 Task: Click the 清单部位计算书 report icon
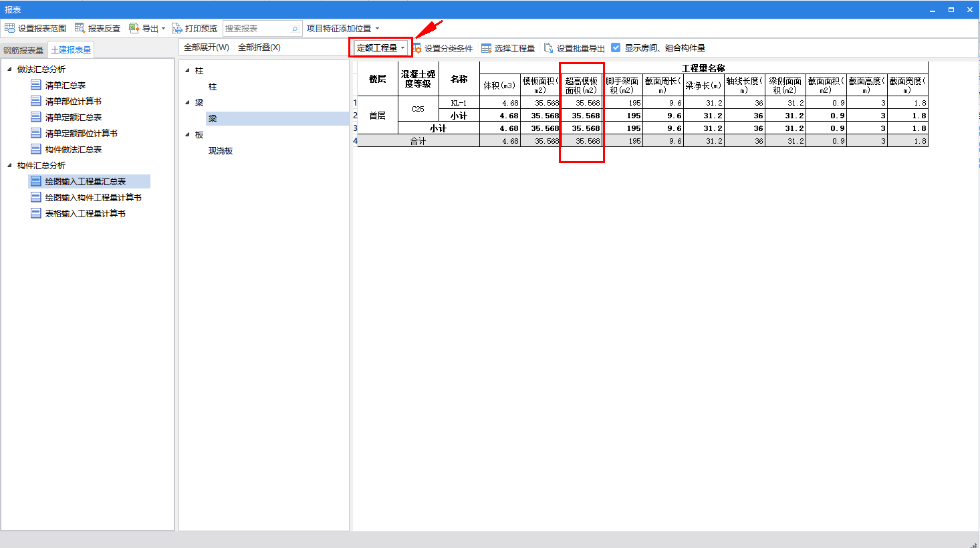[x=36, y=101]
